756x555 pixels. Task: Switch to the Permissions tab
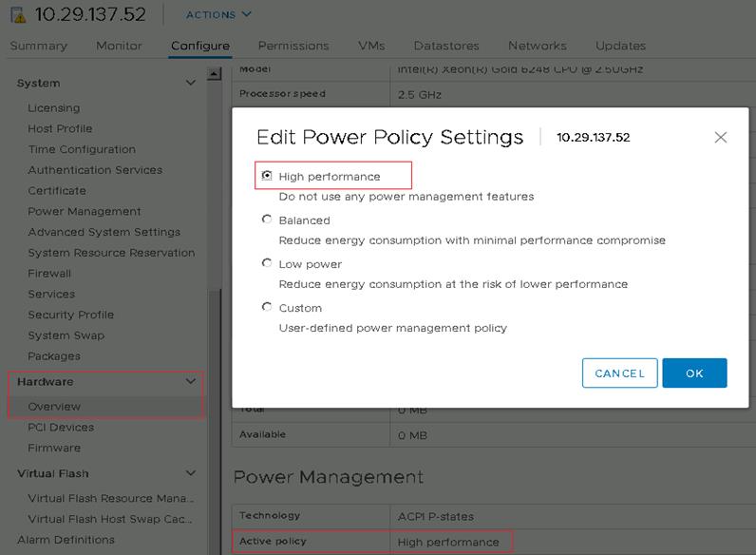pyautogui.click(x=293, y=46)
